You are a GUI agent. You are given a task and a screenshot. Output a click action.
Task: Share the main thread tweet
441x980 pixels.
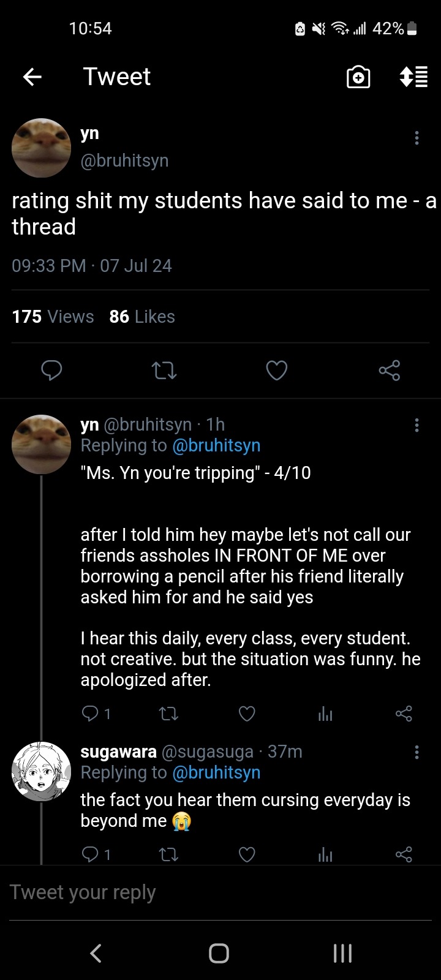389,370
